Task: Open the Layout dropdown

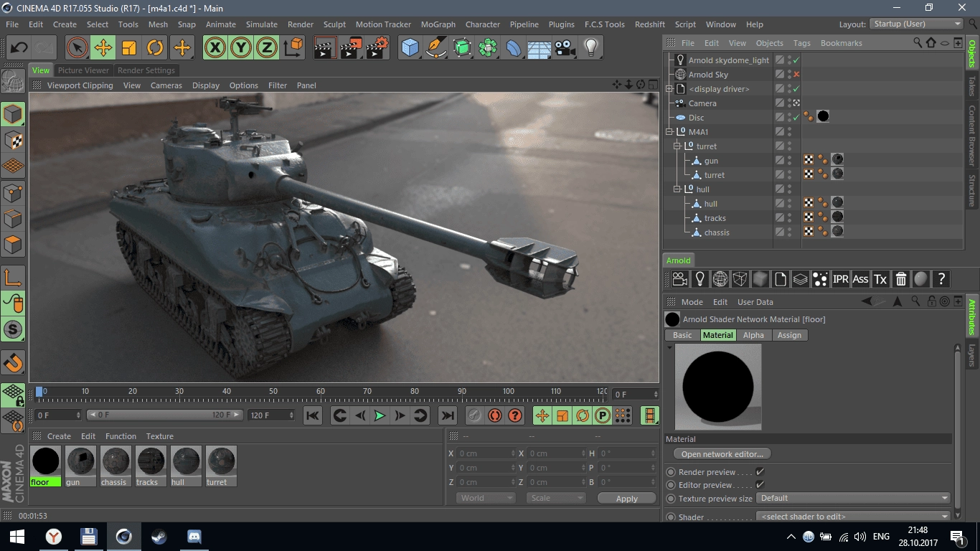Action: pos(916,24)
